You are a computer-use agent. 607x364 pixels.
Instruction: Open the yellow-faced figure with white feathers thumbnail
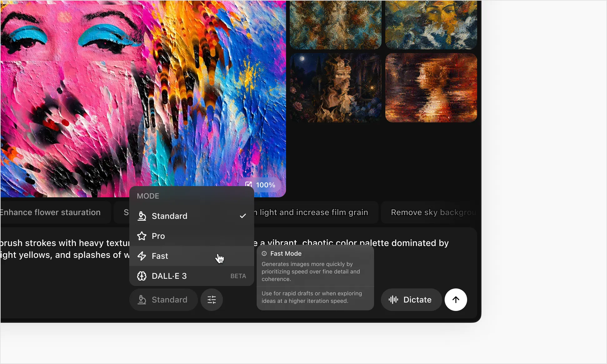(x=431, y=25)
